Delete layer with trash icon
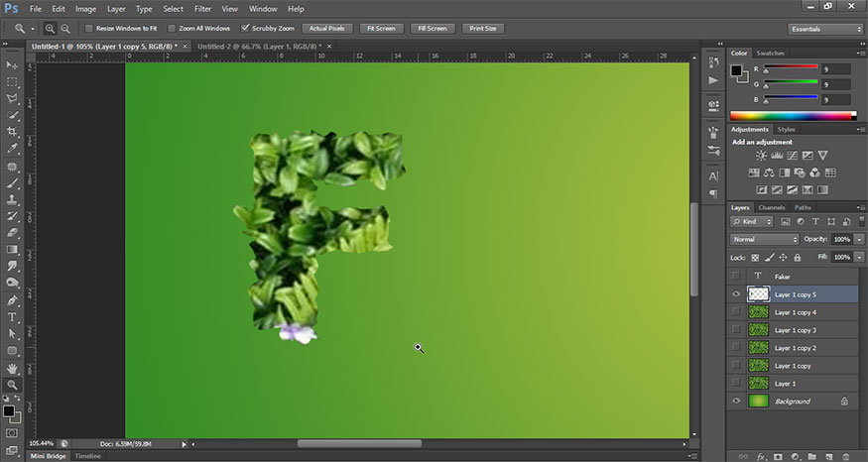Image resolution: width=868 pixels, height=462 pixels. (x=846, y=456)
